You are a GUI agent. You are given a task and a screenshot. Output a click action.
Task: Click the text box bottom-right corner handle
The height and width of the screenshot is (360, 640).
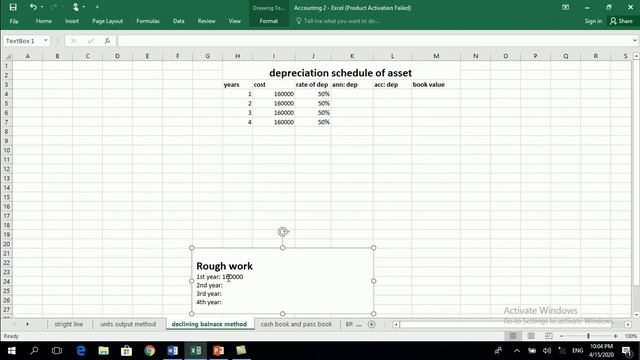pos(373,314)
